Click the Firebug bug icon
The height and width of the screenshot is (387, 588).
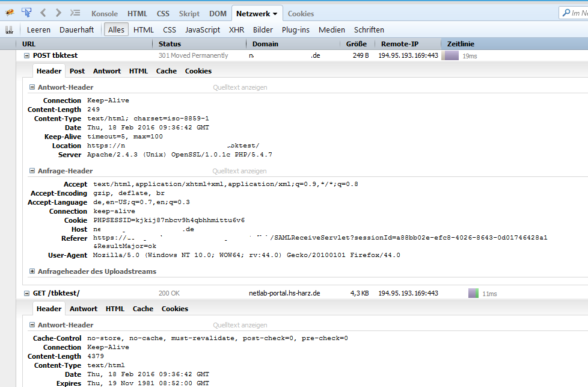(x=10, y=13)
